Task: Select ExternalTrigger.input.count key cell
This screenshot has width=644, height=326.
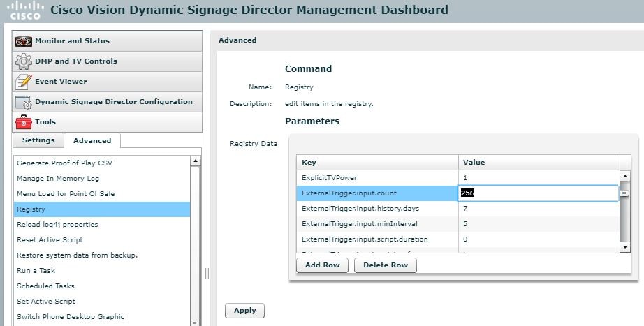Action: 377,193
